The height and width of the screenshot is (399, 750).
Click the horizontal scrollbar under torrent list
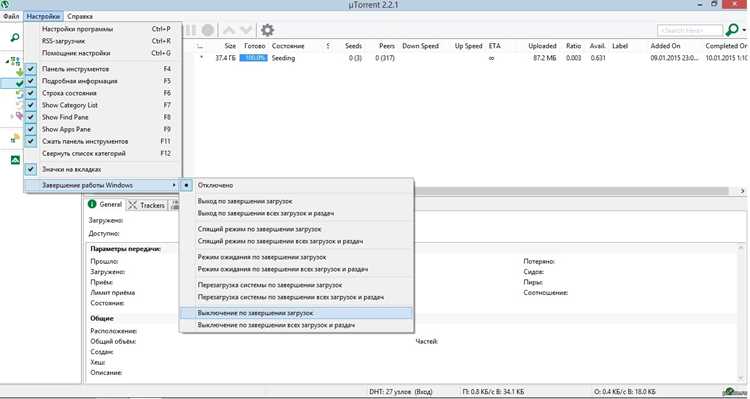point(572,190)
